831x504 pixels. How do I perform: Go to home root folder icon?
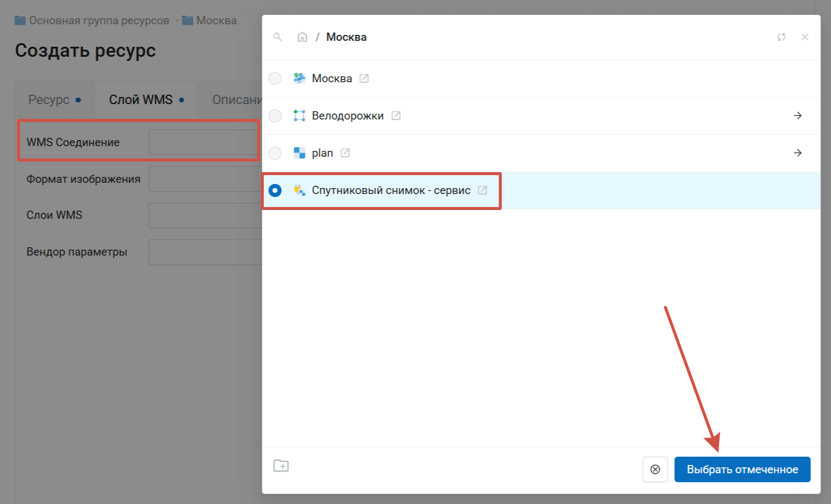click(302, 37)
